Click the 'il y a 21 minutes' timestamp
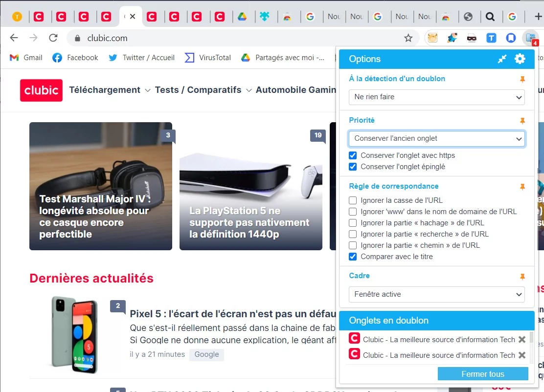The image size is (544, 392). point(157,354)
